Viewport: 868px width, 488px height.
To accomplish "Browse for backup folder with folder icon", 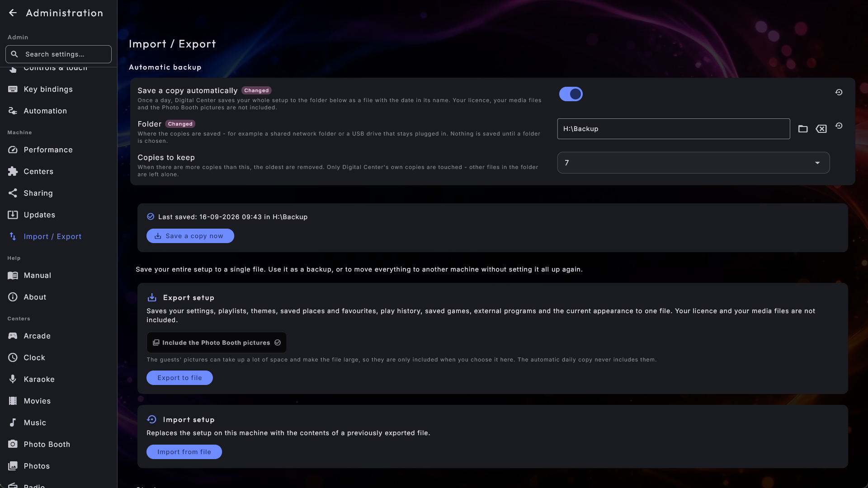I will (x=803, y=129).
